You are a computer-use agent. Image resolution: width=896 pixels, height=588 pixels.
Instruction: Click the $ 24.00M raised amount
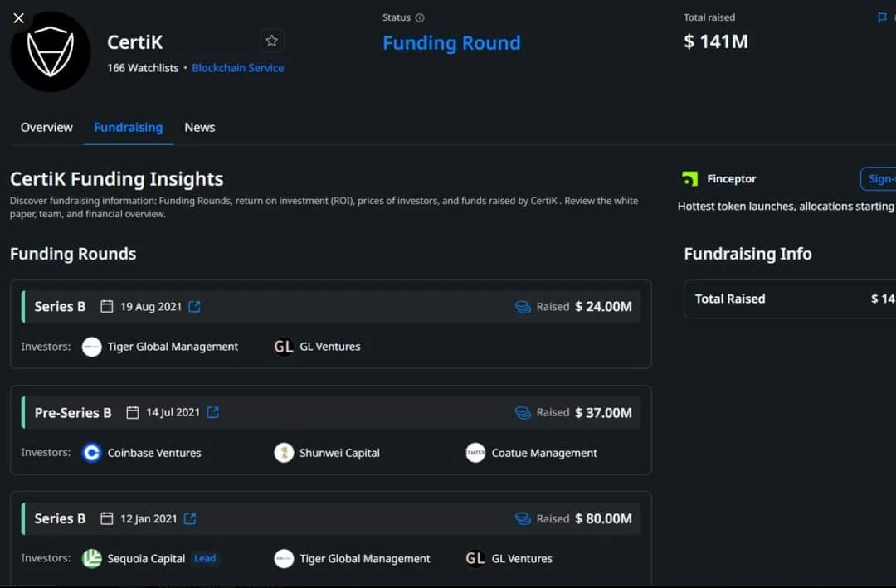point(603,306)
